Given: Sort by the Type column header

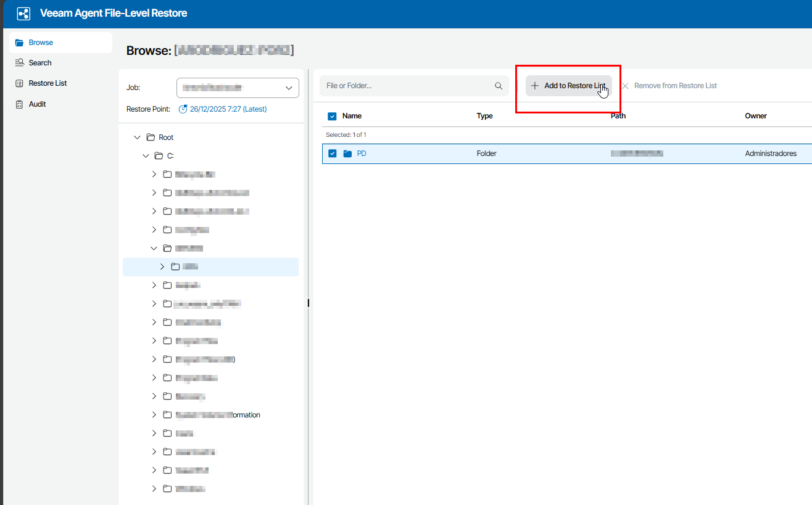Looking at the screenshot, I should [x=484, y=116].
